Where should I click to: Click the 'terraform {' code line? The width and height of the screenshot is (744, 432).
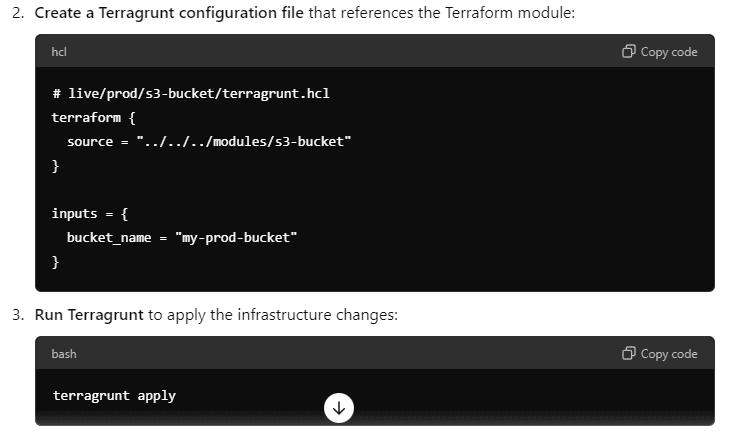pos(93,117)
